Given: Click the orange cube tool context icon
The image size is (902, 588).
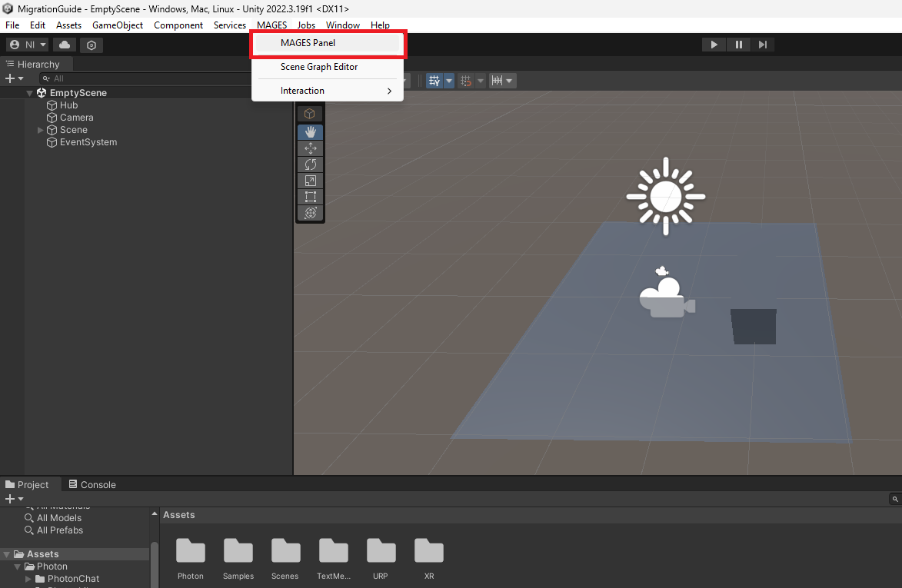Looking at the screenshot, I should pos(309,114).
